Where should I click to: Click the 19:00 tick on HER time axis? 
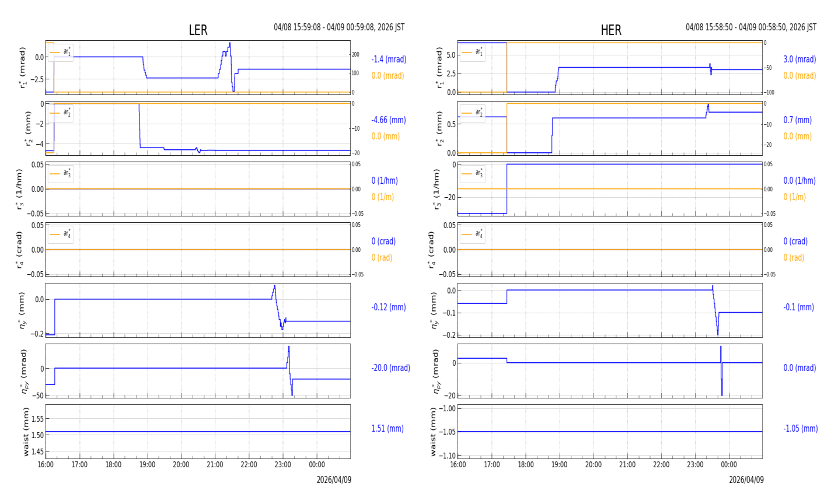tap(560, 465)
